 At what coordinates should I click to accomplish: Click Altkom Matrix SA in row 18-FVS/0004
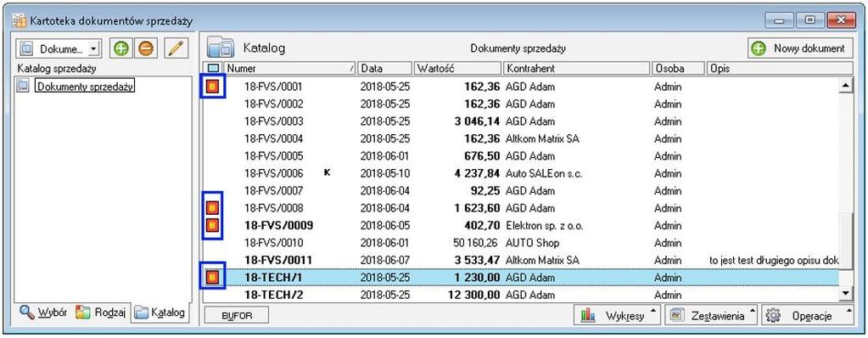tap(542, 138)
